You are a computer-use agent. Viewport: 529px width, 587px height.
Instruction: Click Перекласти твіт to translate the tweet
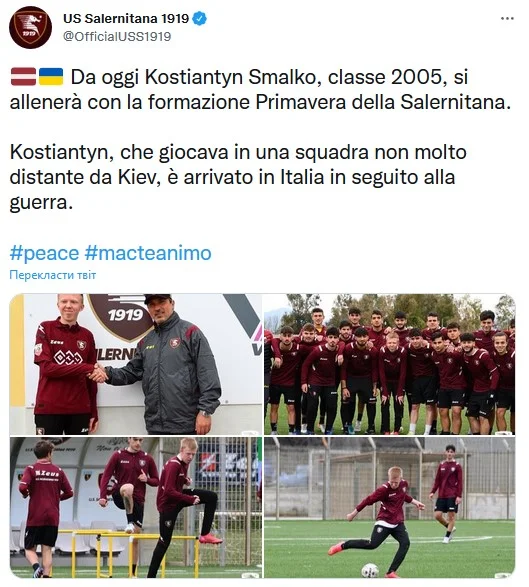[53, 275]
